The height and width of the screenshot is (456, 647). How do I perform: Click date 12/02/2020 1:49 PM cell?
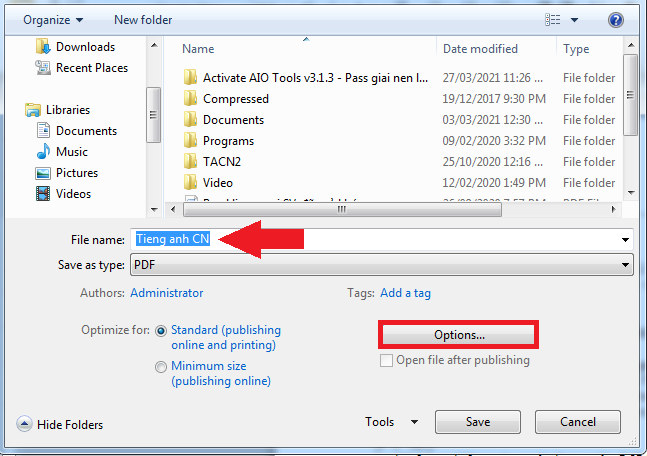tap(494, 182)
